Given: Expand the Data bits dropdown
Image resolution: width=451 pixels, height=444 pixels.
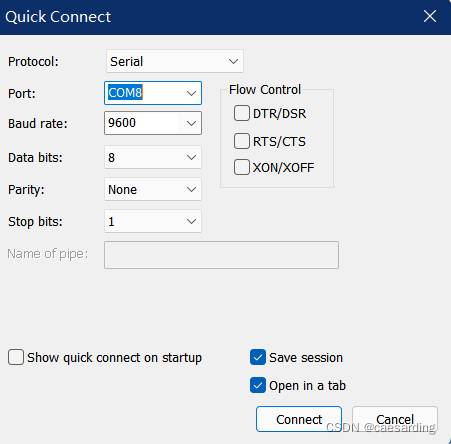Looking at the screenshot, I should point(153,157).
